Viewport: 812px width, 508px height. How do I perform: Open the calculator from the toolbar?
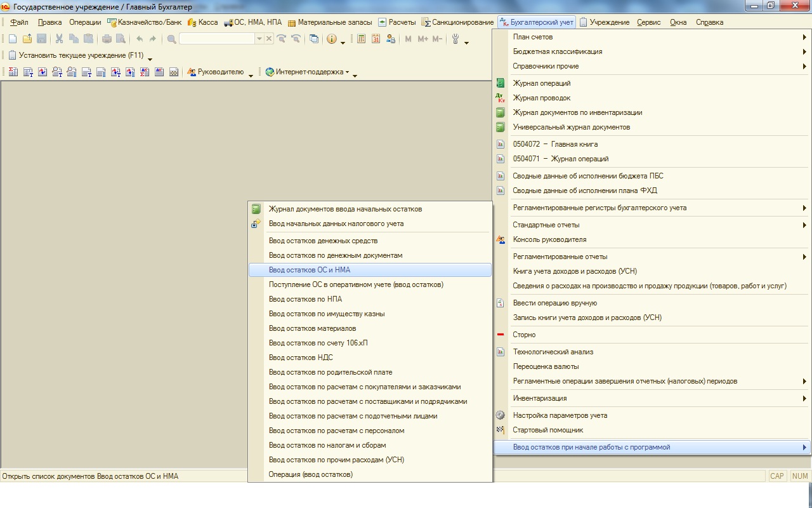click(x=361, y=39)
